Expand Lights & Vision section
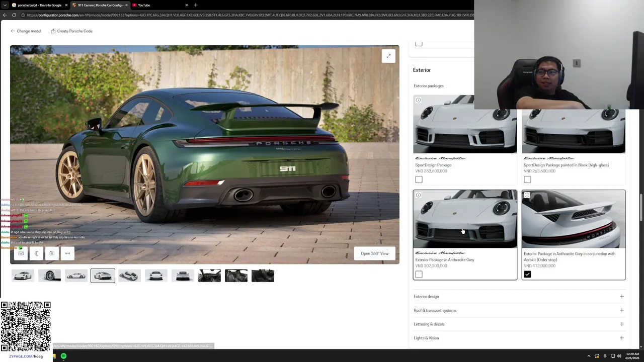644x362 pixels. tap(519, 338)
